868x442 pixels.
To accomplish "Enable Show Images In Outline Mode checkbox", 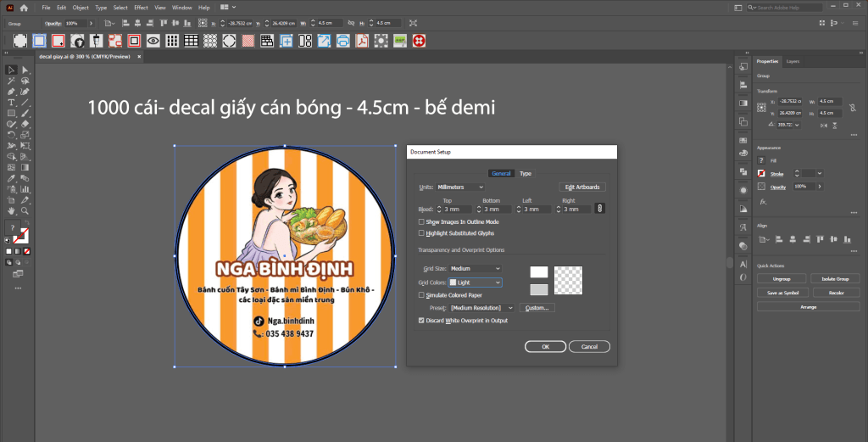I will pos(421,222).
